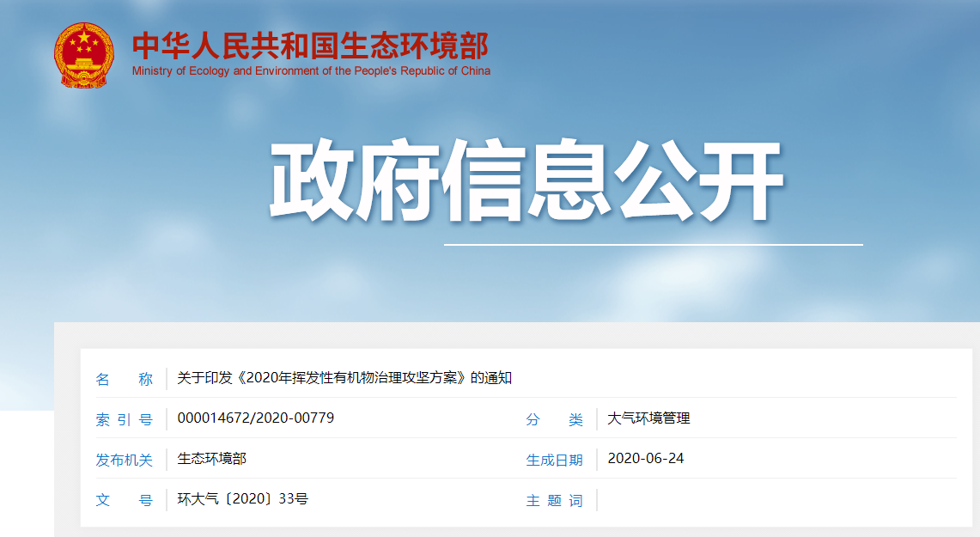Select the date value 2020-06-24
980x537 pixels.
[646, 458]
